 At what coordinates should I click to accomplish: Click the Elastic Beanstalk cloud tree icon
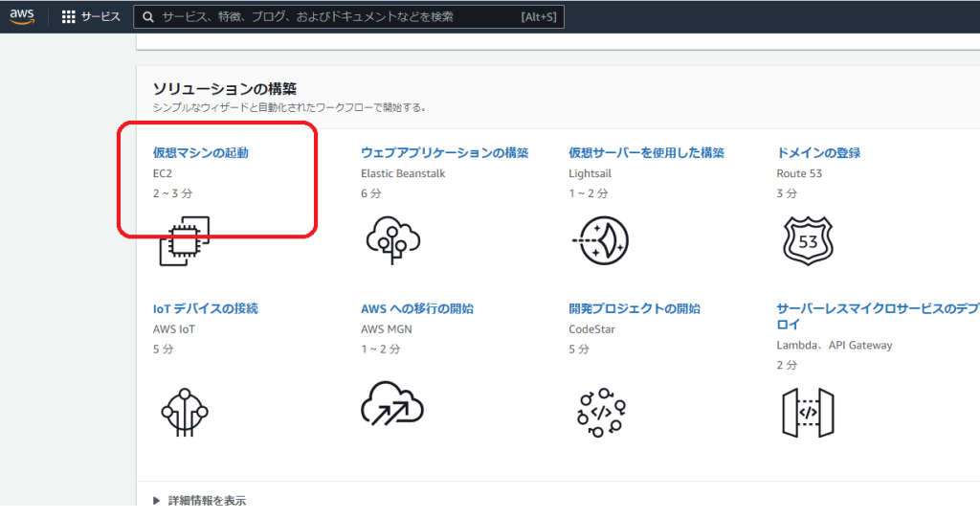pos(393,239)
